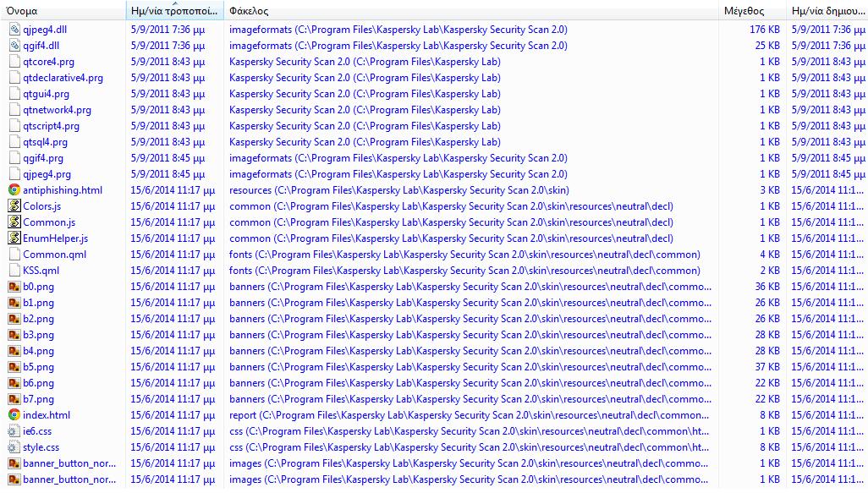Click the 37 KB size of b5.png
The width and height of the screenshot is (868, 493).
coord(767,367)
